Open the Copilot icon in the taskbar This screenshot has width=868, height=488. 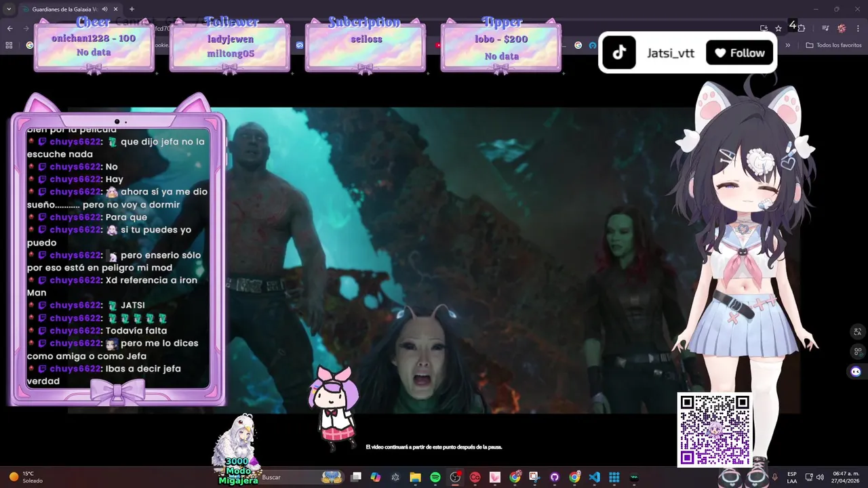pos(376,477)
